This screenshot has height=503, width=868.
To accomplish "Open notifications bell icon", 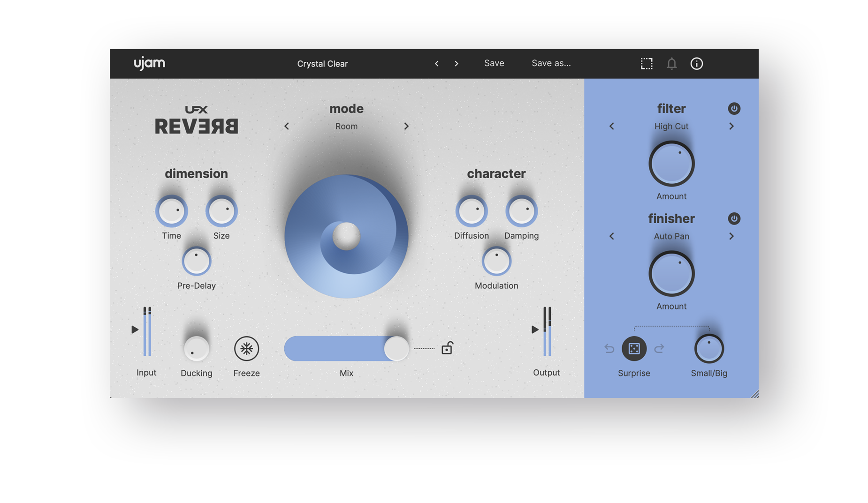I will pos(671,64).
